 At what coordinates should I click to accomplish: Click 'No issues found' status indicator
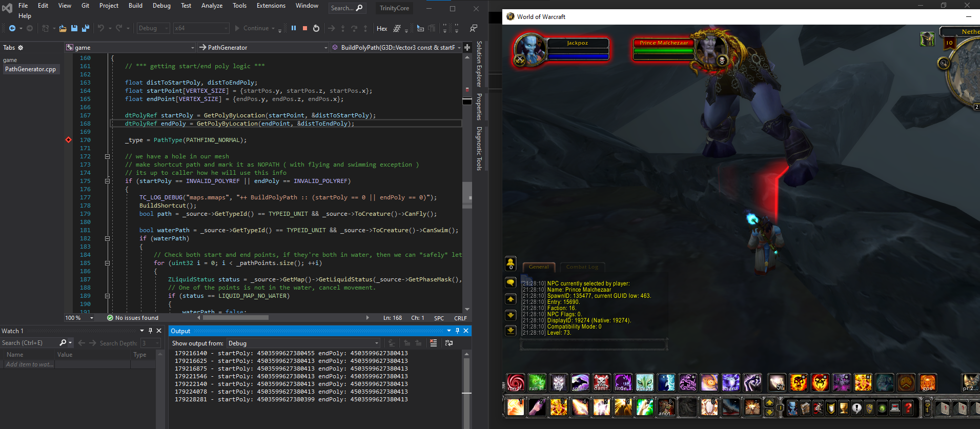point(133,318)
